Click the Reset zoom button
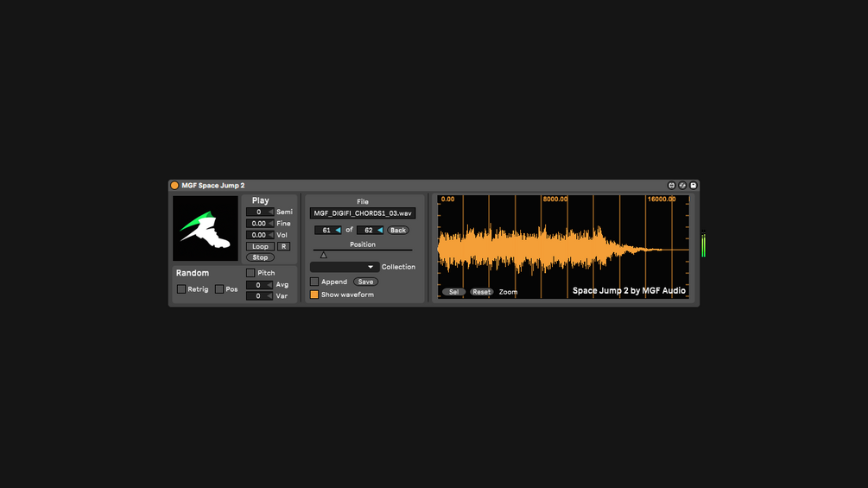868x488 pixels. pos(481,292)
